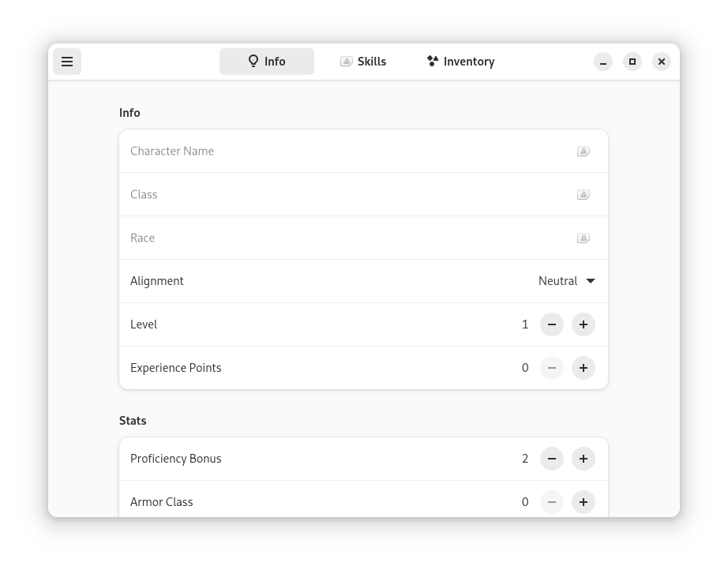Maximize the application window

click(632, 62)
